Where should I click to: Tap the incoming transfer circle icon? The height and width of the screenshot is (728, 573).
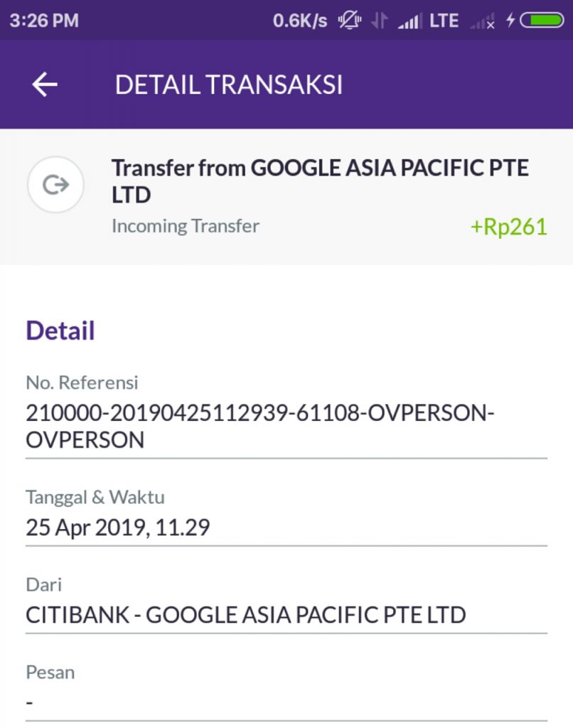click(55, 185)
